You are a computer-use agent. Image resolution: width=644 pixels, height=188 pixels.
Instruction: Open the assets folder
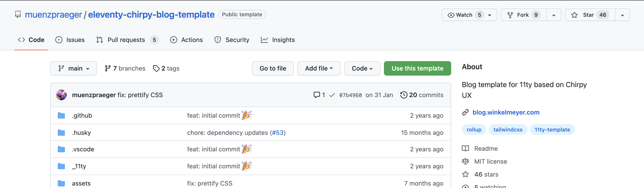81,183
